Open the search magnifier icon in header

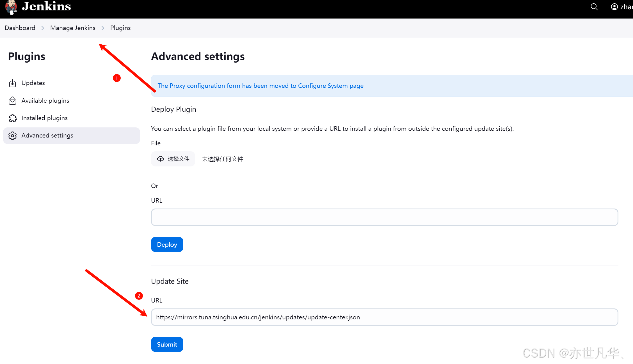(x=594, y=7)
